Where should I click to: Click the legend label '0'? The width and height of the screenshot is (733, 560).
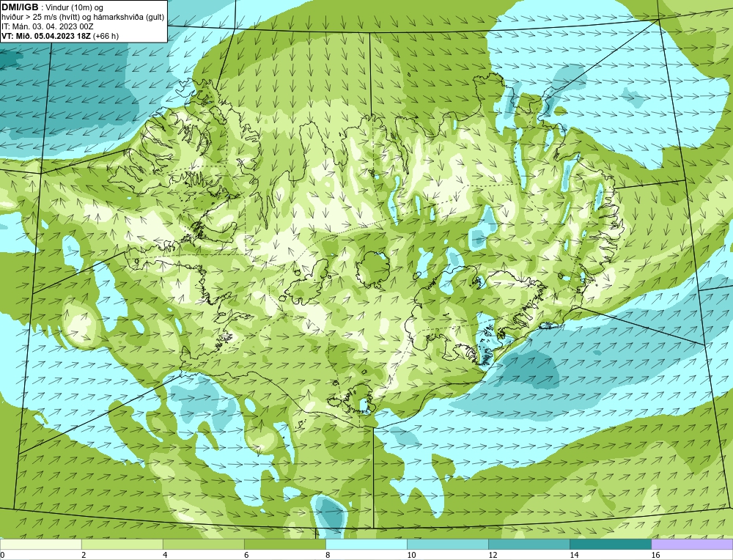2,555
